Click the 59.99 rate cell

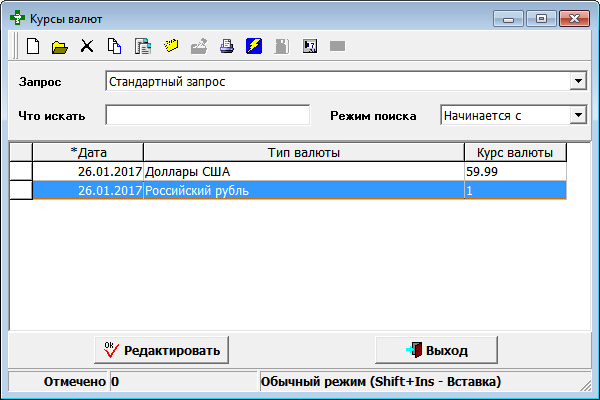(515, 171)
